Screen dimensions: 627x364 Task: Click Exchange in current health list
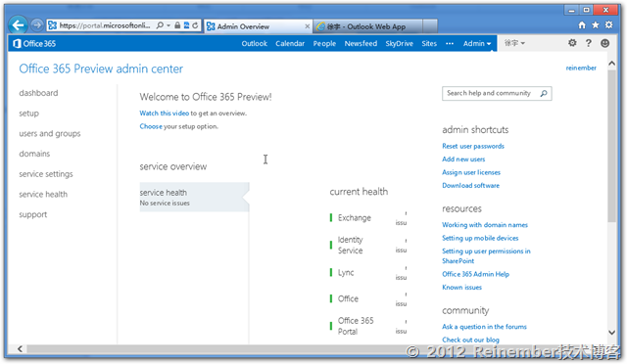[355, 218]
